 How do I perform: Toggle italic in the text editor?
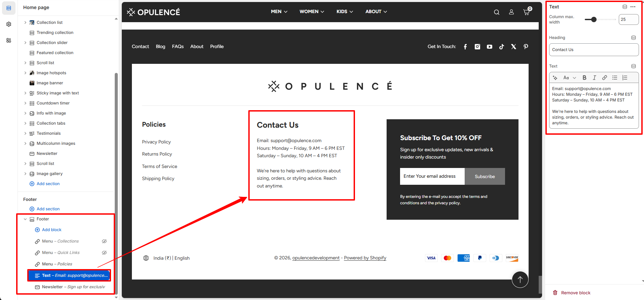(x=595, y=78)
